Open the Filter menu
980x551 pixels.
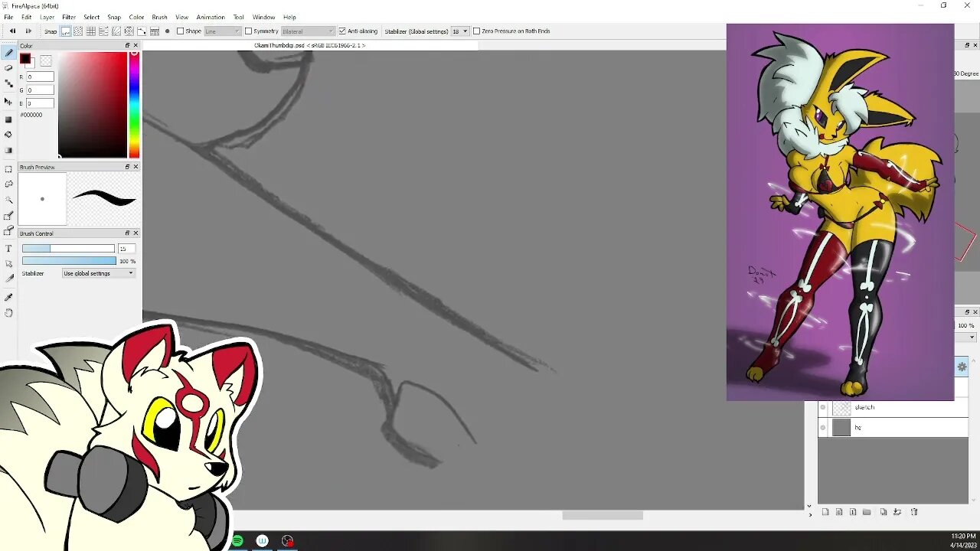[69, 17]
